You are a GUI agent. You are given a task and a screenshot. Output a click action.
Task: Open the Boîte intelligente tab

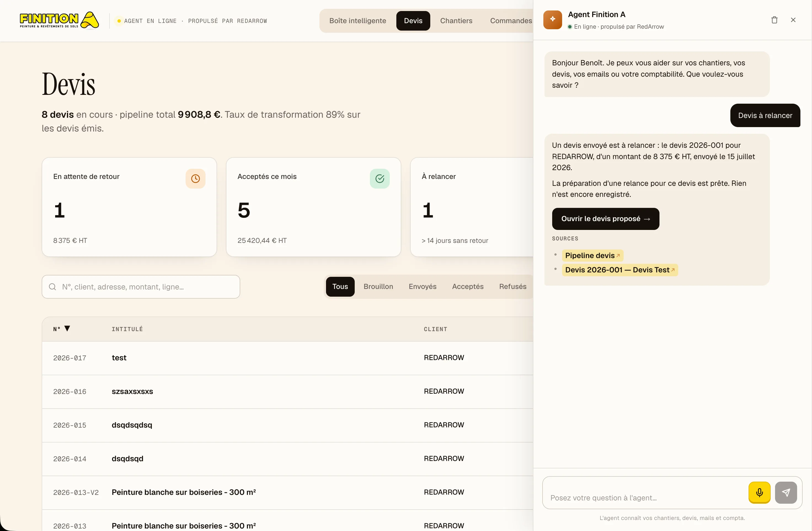[x=357, y=21]
